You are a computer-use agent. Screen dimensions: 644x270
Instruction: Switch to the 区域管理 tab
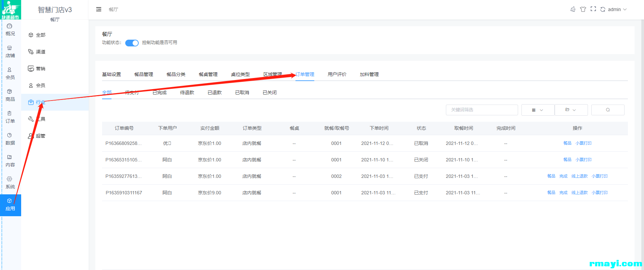tap(273, 74)
